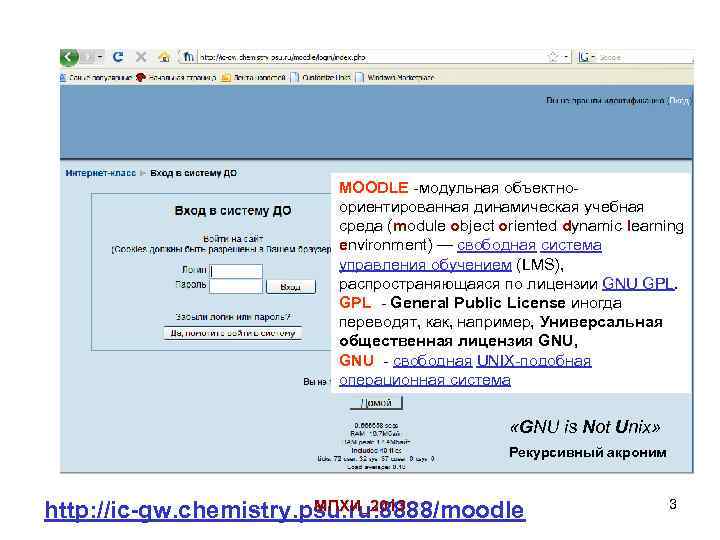The image size is (720, 540).
Task: Click the slide number 3
Action: [673, 505]
